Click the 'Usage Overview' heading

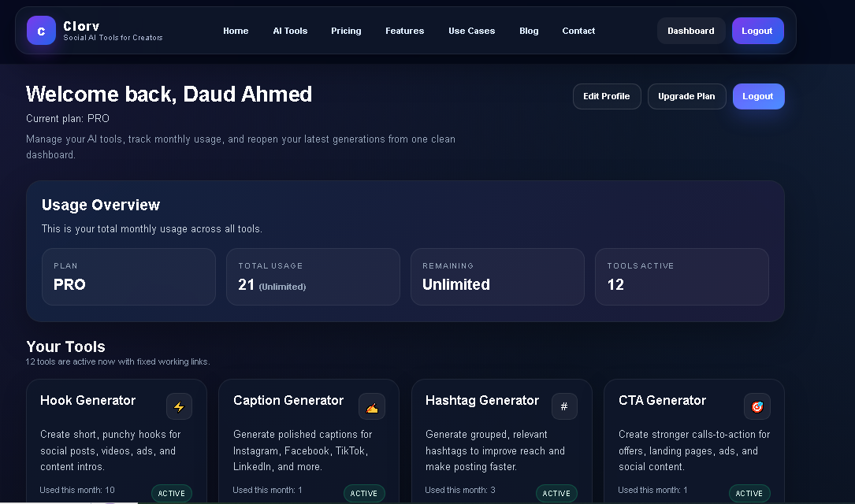click(101, 205)
